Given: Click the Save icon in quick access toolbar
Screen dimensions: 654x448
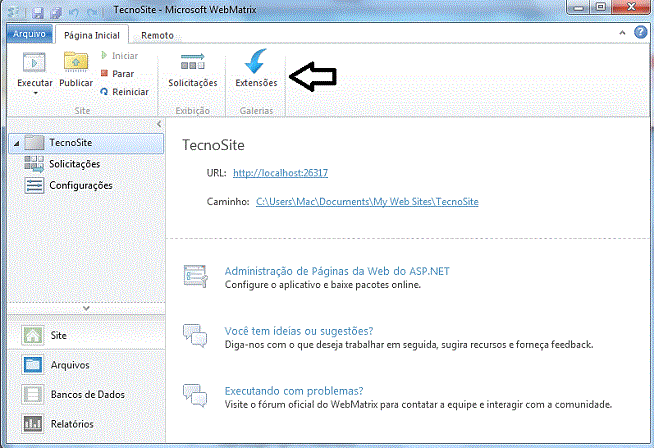Looking at the screenshot, I should point(38,13).
